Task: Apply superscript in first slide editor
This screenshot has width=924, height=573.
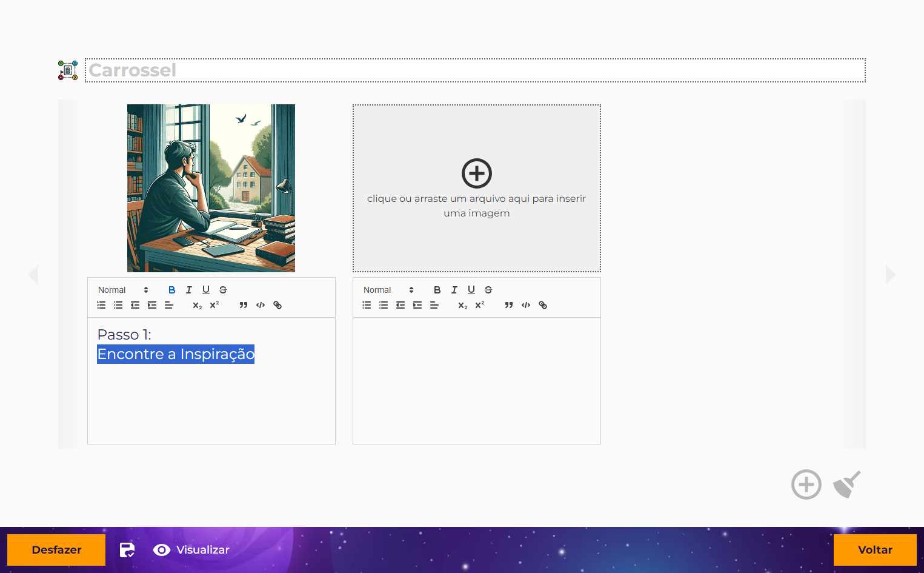Action: tap(214, 305)
